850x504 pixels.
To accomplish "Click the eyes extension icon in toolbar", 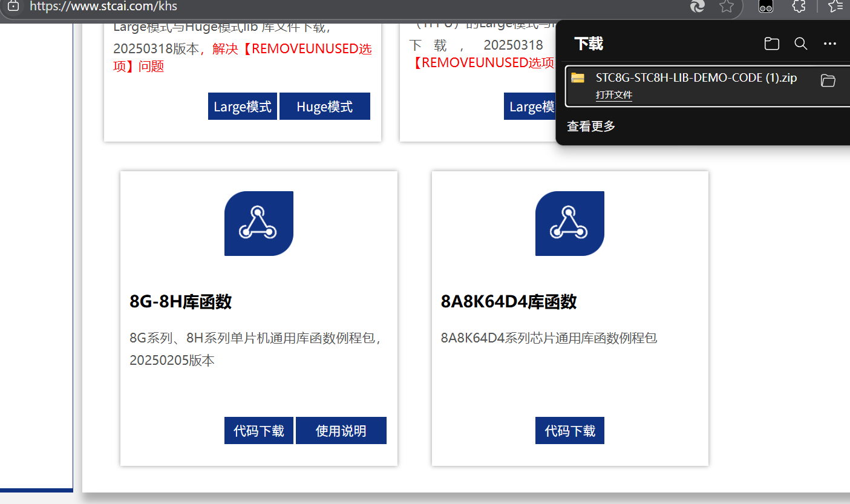I will coord(766,6).
